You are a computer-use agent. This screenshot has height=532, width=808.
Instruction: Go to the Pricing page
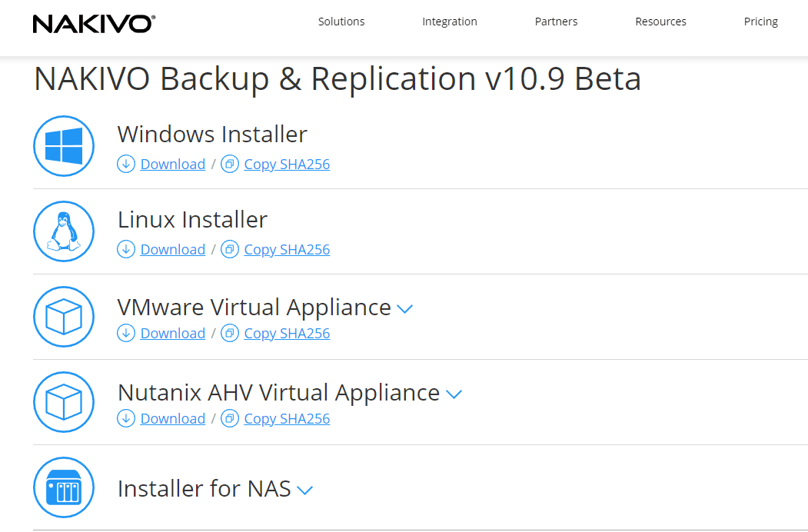(x=761, y=22)
